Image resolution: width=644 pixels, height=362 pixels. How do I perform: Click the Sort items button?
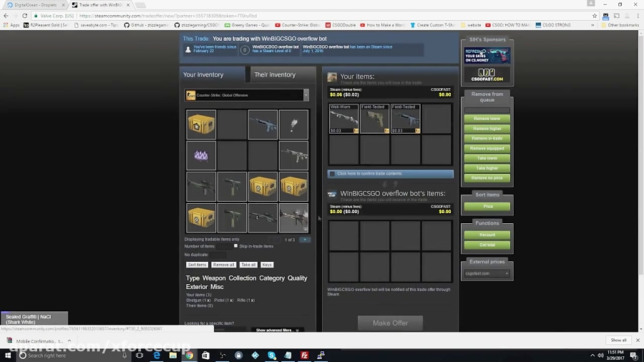(x=197, y=265)
